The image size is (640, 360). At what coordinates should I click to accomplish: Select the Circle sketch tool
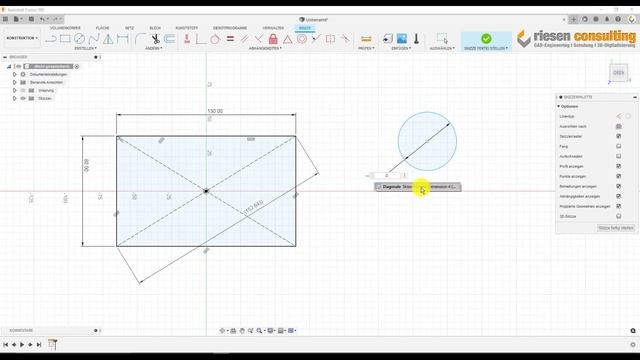pos(79,39)
